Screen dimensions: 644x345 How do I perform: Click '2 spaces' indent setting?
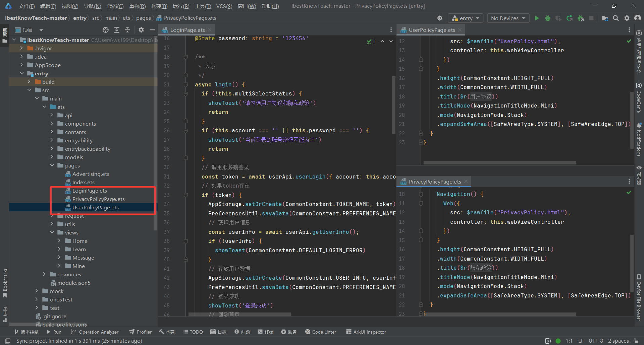point(619,341)
